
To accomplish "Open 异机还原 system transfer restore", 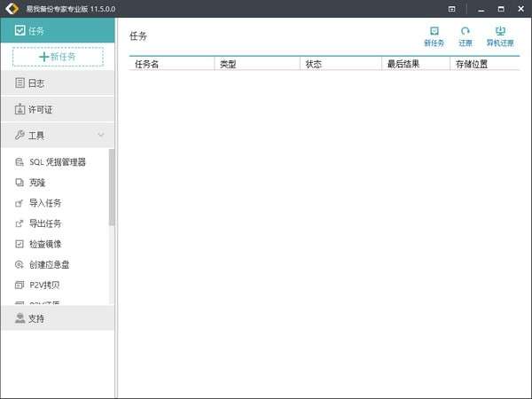I will tap(500, 36).
